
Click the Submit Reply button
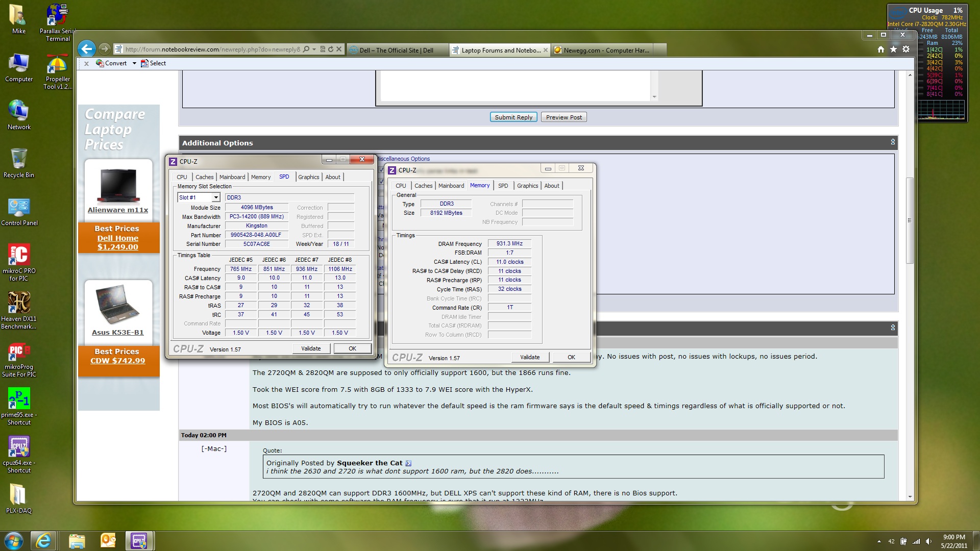point(513,117)
